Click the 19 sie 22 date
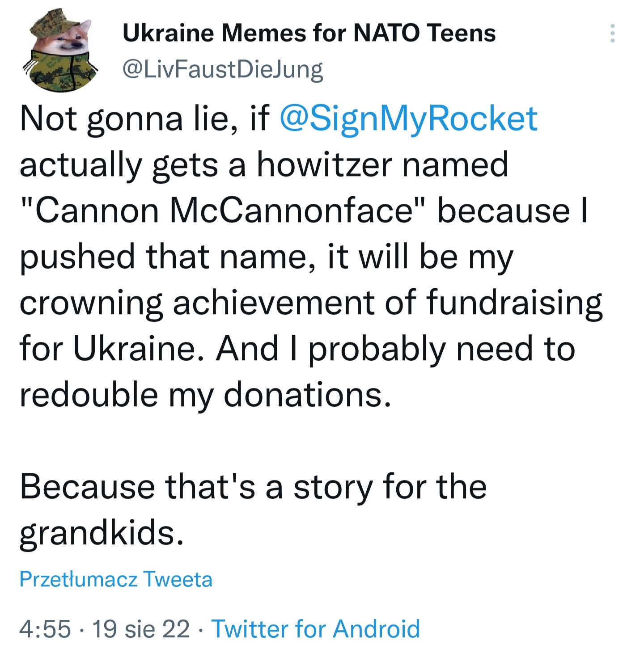644x653 pixels. [141, 629]
